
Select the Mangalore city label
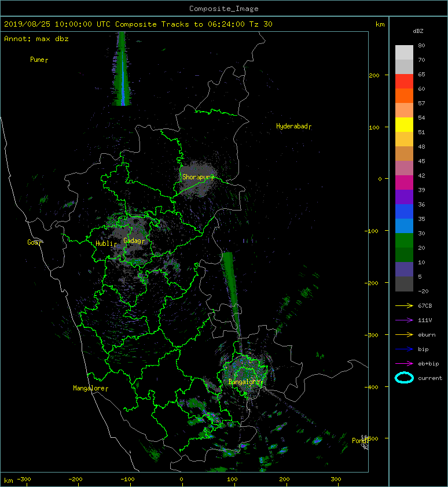click(x=90, y=388)
